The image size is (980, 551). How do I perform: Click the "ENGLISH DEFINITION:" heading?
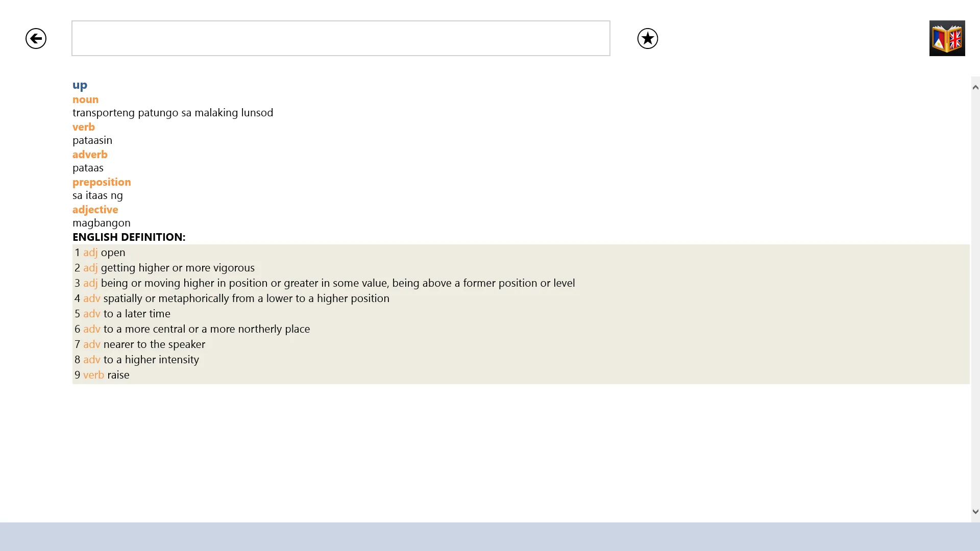(129, 237)
